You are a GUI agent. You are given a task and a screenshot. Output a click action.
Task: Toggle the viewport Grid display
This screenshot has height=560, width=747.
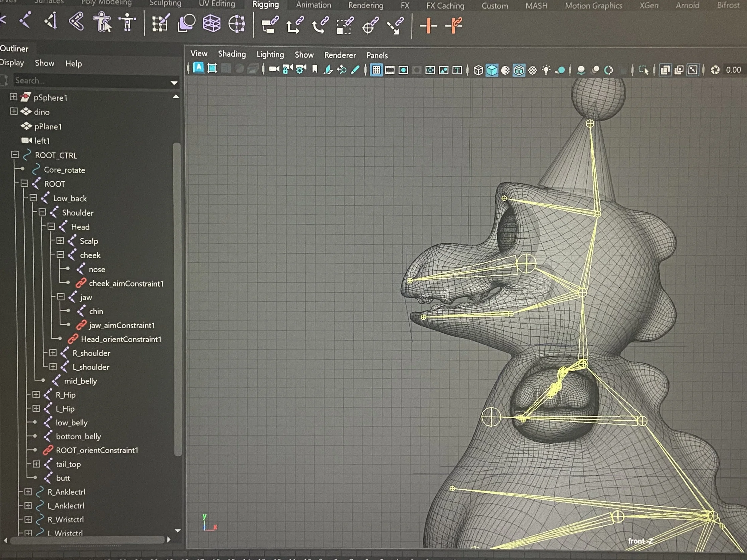pyautogui.click(x=376, y=70)
